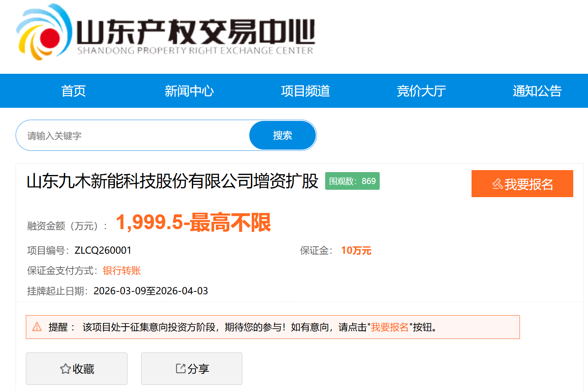This screenshot has height=391, width=588.
Task: Click the project number ZLCQ260001
Action: pos(103,250)
